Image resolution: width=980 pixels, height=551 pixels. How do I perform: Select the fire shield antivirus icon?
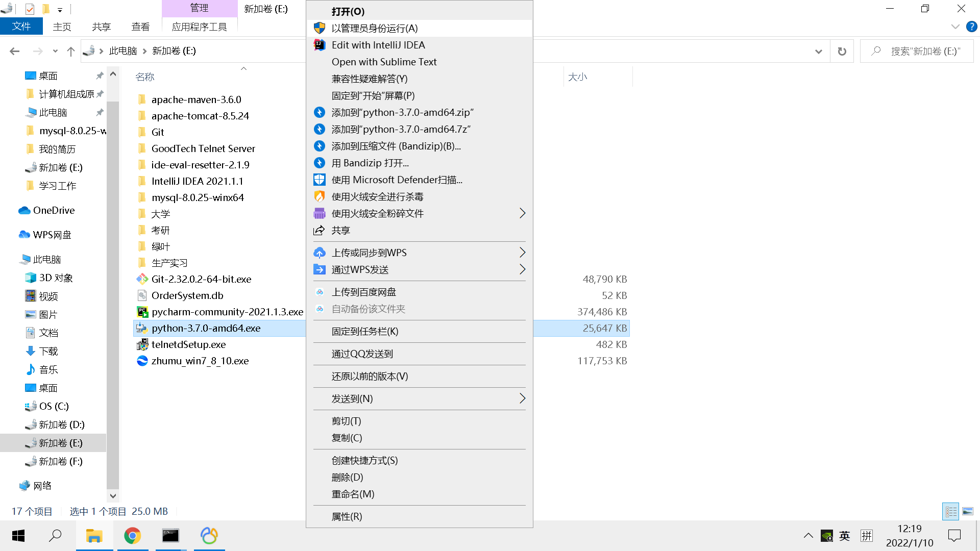pyautogui.click(x=320, y=196)
